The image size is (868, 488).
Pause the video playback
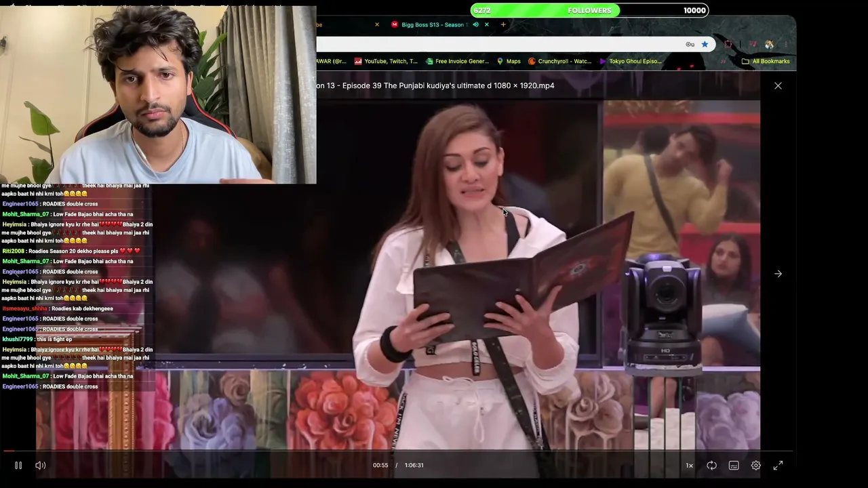click(18, 465)
